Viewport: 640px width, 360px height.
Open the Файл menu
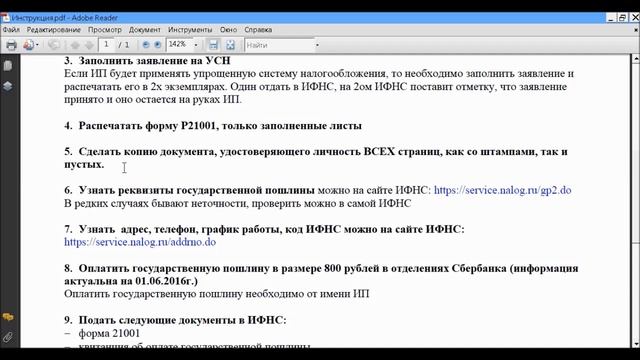pos(11,30)
